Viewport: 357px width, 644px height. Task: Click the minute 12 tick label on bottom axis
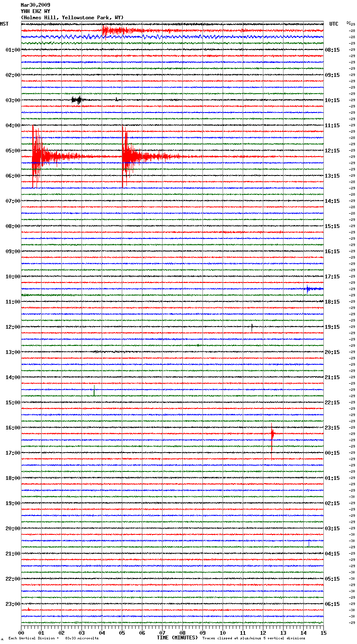click(263, 633)
